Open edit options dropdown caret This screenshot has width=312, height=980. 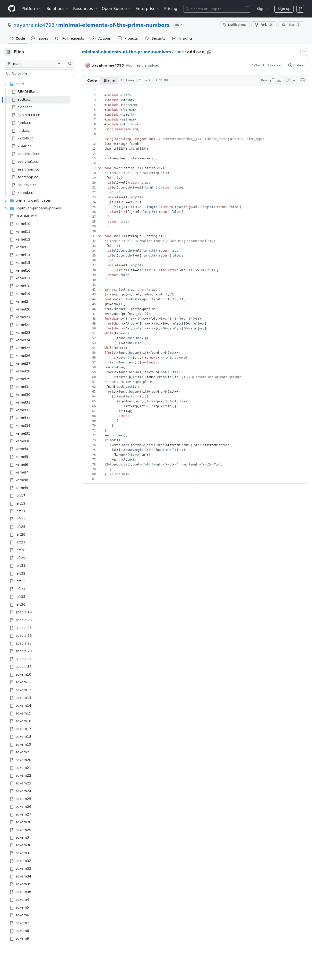(x=294, y=80)
